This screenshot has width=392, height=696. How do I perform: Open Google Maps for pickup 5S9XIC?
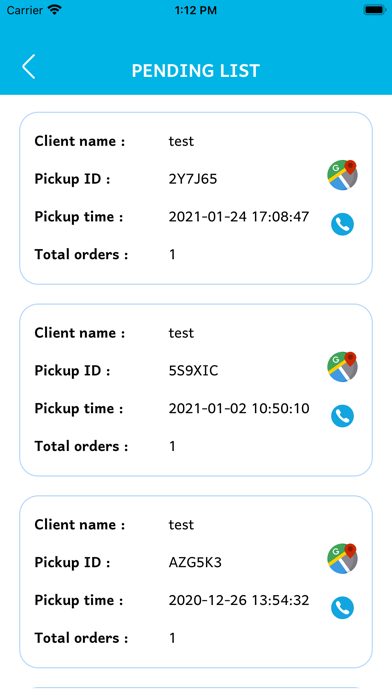click(x=342, y=367)
